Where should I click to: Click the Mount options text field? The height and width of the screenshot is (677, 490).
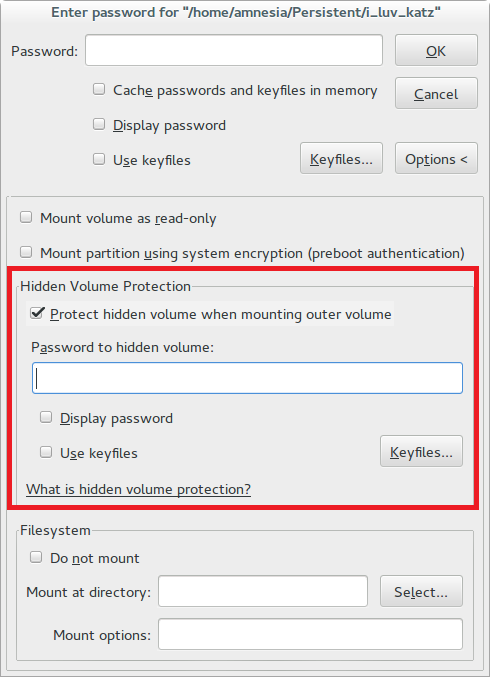pos(310,634)
